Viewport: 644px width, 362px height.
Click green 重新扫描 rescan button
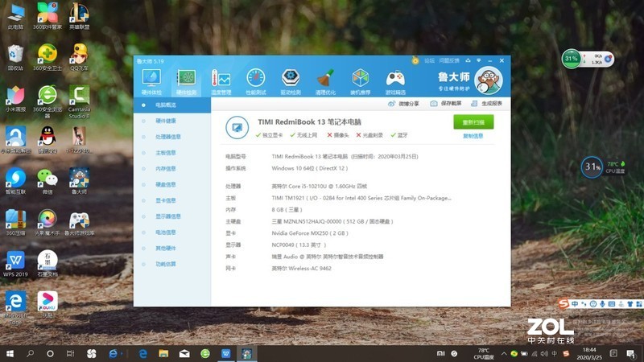(473, 122)
